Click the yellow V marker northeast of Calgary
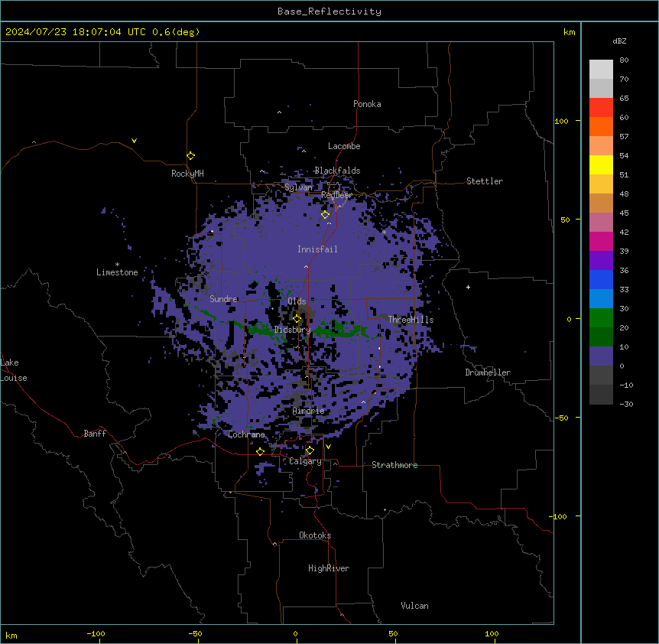Viewport: 659px width, 644px height. pos(328,447)
